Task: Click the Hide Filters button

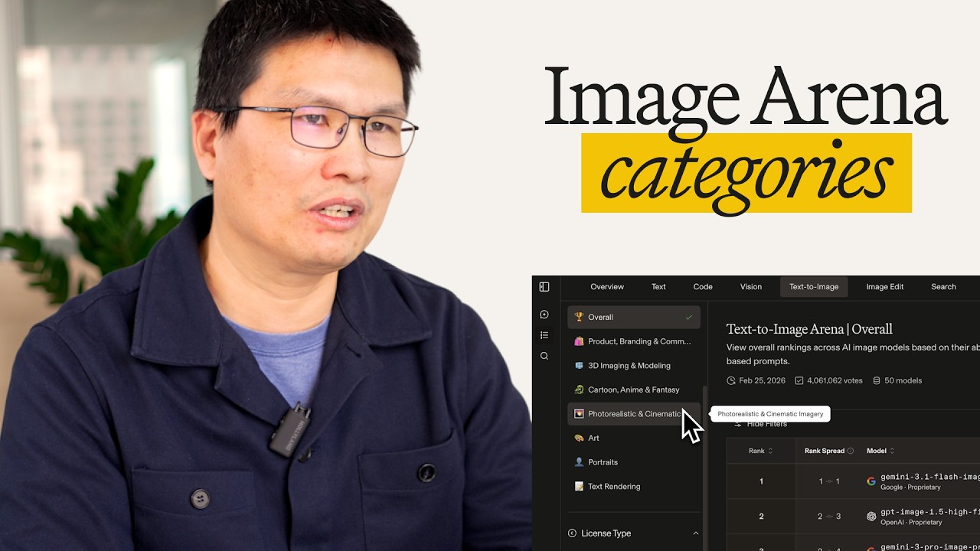Action: pyautogui.click(x=761, y=424)
